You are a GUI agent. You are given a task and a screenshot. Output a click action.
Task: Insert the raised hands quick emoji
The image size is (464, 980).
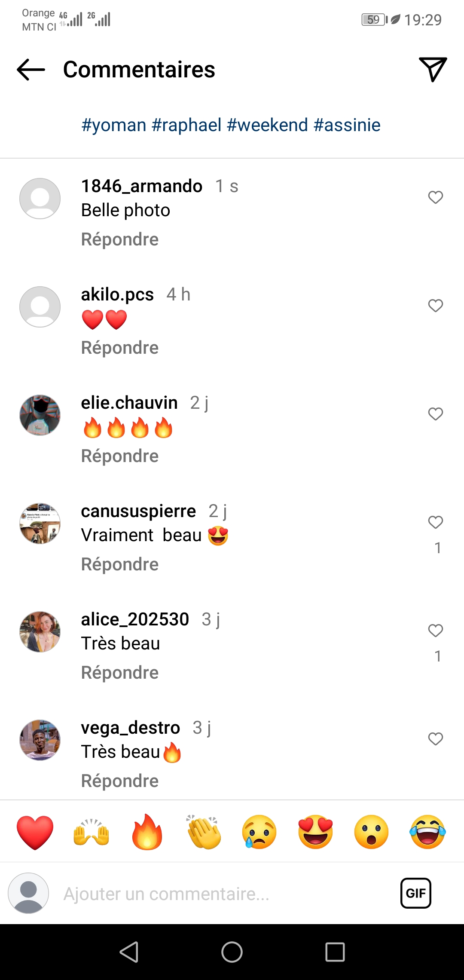(x=91, y=832)
